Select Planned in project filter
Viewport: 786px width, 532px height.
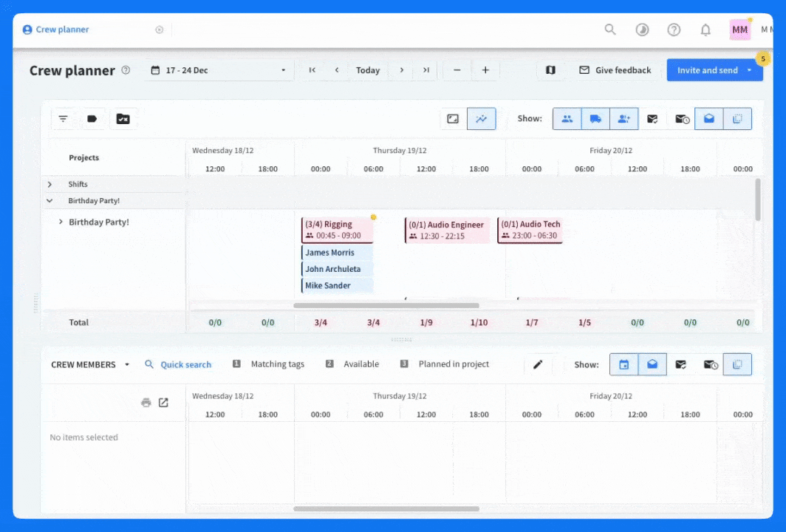click(x=445, y=364)
